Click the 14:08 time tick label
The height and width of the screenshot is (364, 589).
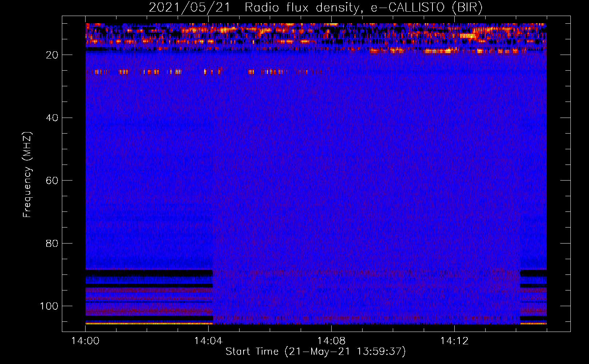[x=331, y=341]
